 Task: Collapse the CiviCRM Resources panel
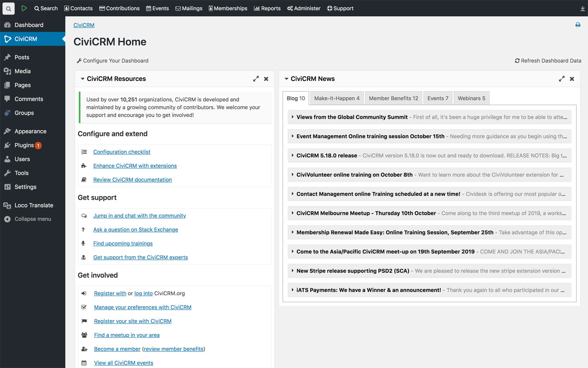point(82,79)
